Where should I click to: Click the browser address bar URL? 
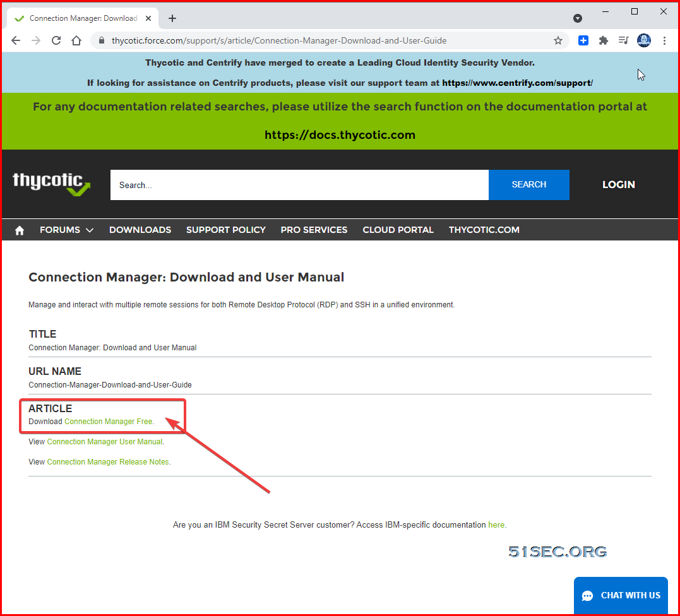279,41
